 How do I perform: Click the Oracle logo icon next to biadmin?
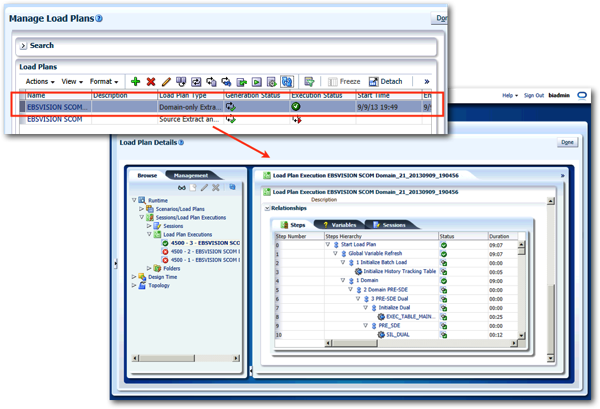[582, 95]
